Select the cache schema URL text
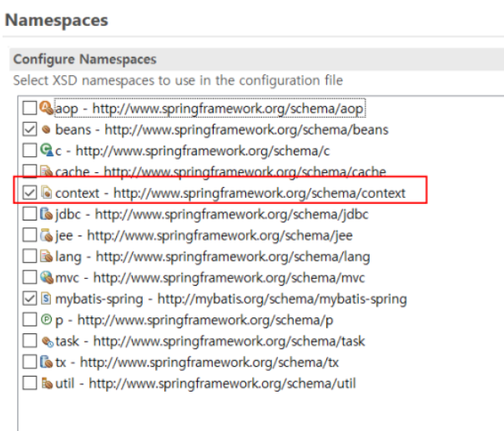The width and height of the screenshot is (504, 431). pos(244,171)
